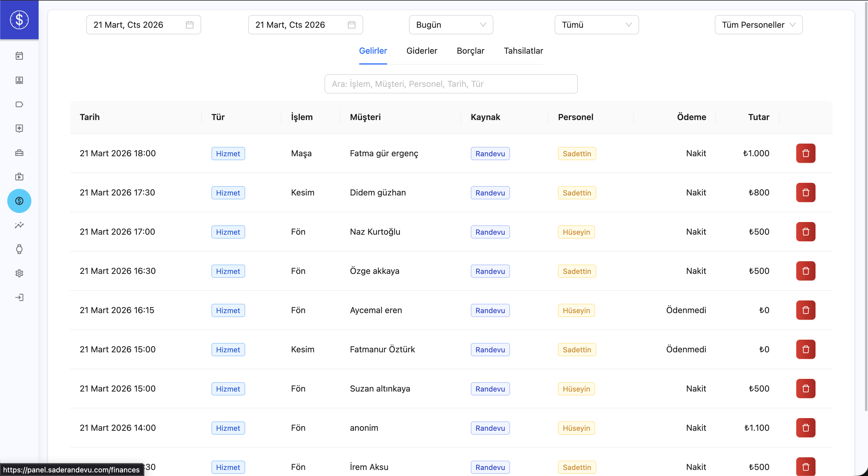Click the watch icon in sidebar
This screenshot has width=868, height=476.
tap(19, 249)
